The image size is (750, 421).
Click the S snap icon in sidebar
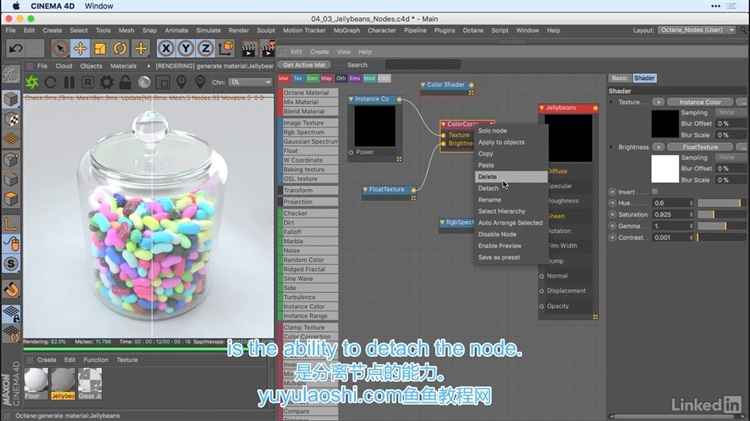coord(11,264)
